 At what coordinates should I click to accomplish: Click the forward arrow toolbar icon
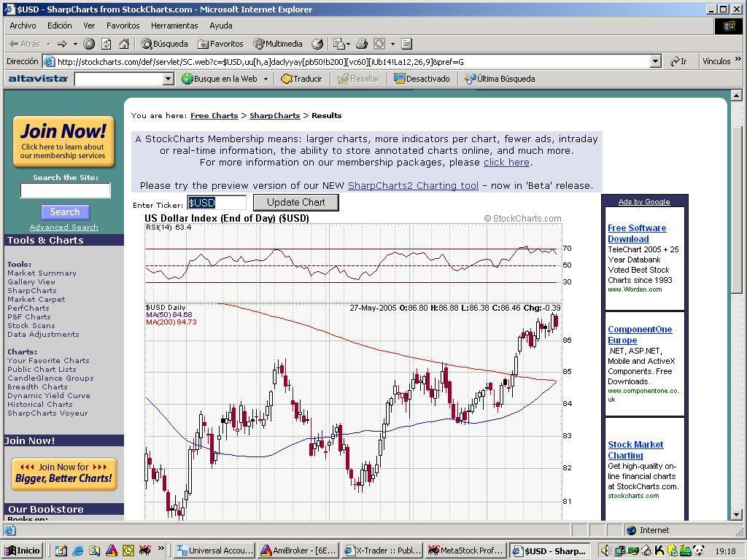pos(62,44)
